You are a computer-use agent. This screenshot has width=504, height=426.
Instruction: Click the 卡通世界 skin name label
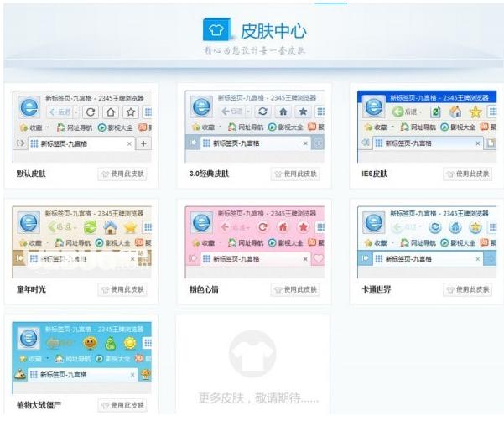tap(377, 289)
